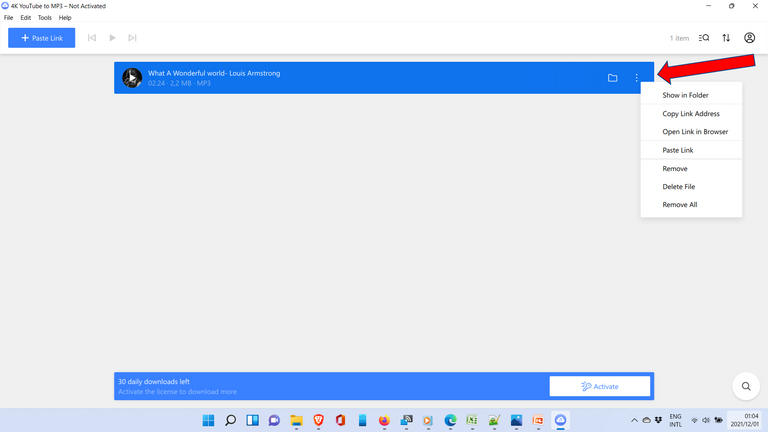Toggle the three-dot menu on the track
The image size is (768, 432).
(636, 78)
